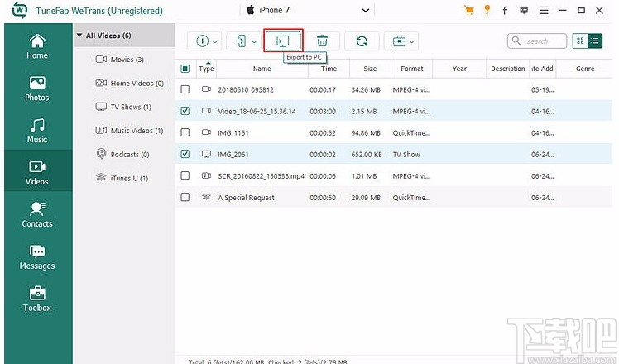This screenshot has height=364, width=619.
Task: Click graduation cap icon of A Special Request
Action: pos(206,197)
